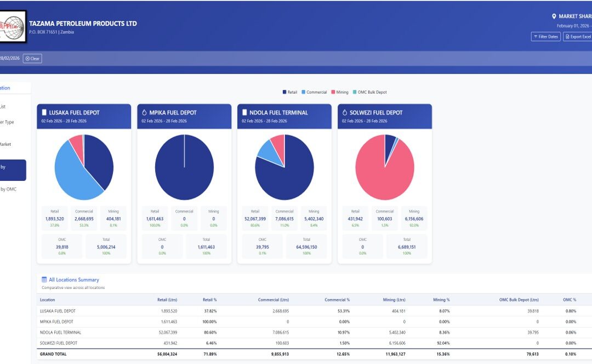The image size is (592, 364).
Task: Click the Lusaka Fuel Depot building icon
Action: (x=44, y=112)
